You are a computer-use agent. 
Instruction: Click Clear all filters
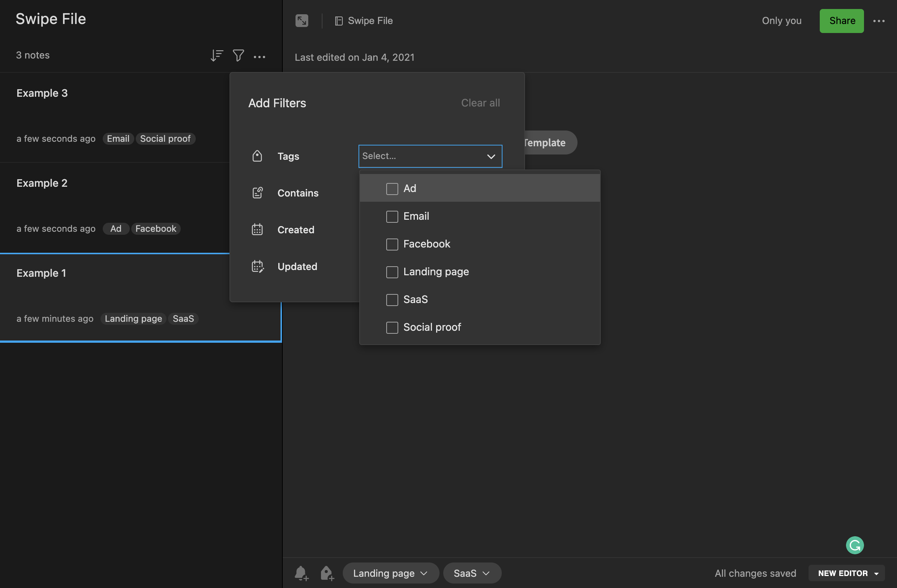[x=480, y=103]
